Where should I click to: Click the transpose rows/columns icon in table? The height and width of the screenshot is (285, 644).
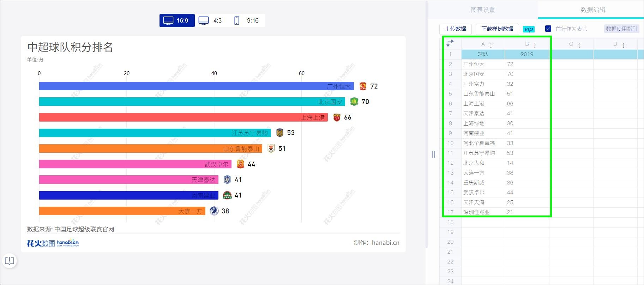450,43
